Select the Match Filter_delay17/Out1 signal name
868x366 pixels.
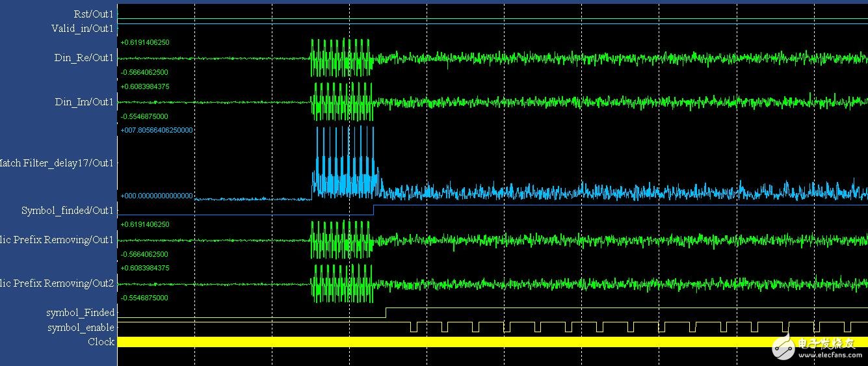coord(57,163)
